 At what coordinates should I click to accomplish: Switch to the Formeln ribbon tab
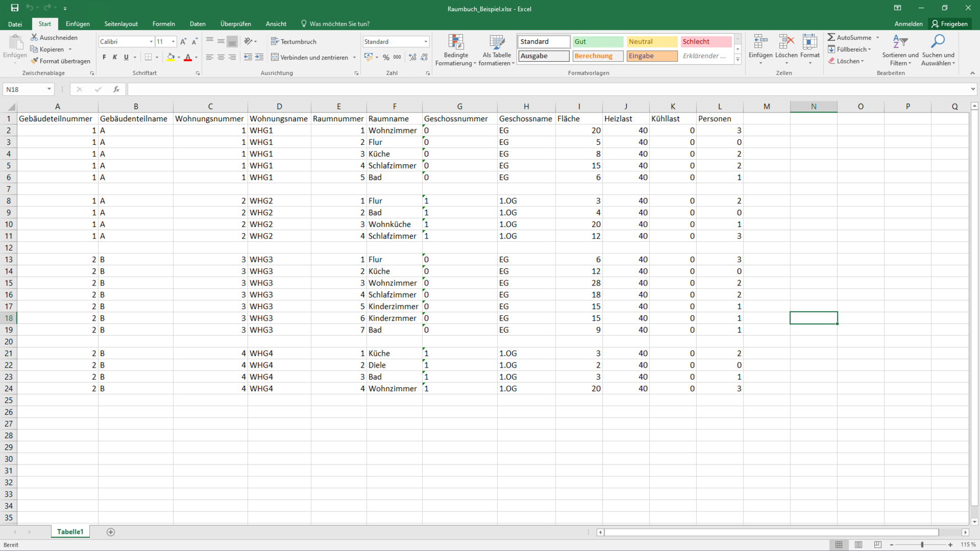click(163, 24)
